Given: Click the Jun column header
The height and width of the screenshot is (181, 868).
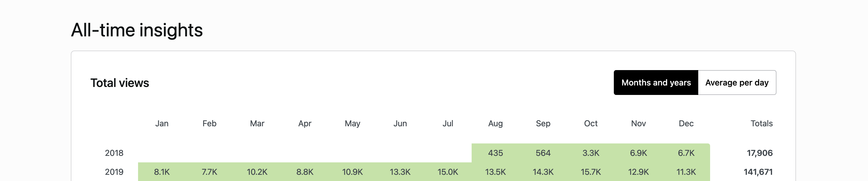Looking at the screenshot, I should click(x=400, y=123).
